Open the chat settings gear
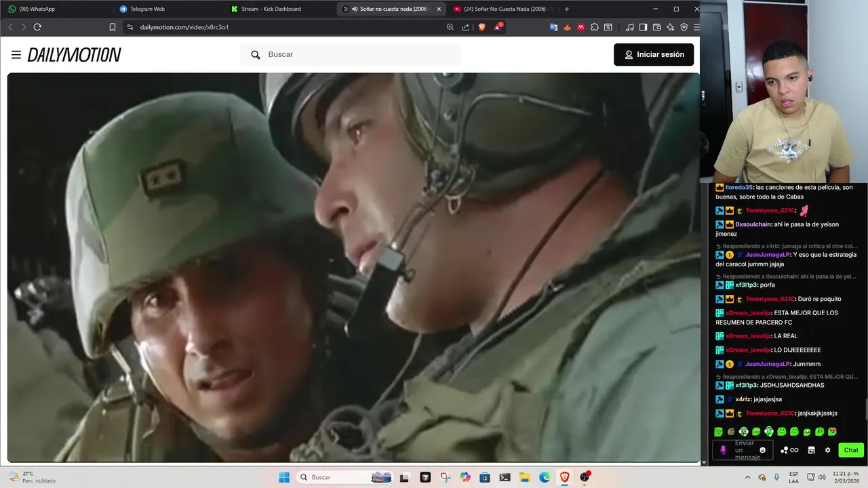 coord(827,450)
